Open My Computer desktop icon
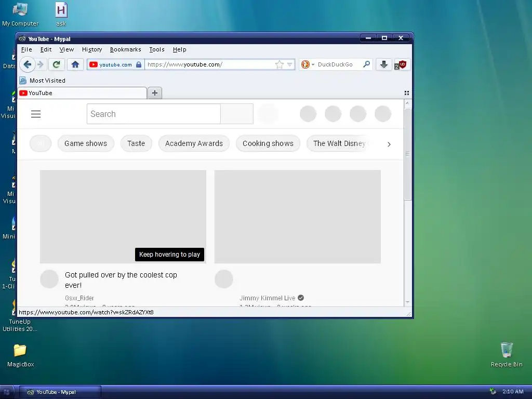The height and width of the screenshot is (399, 532). click(20, 15)
